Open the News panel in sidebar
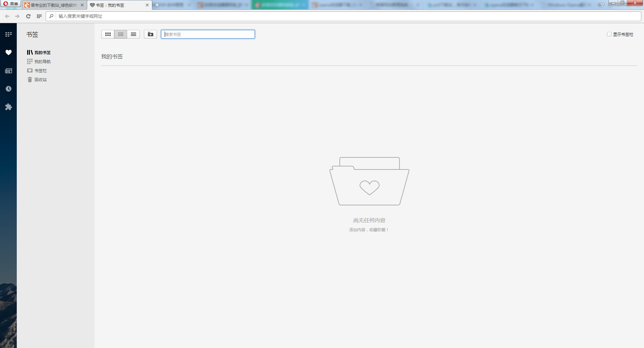This screenshot has width=644, height=348. click(x=8, y=71)
